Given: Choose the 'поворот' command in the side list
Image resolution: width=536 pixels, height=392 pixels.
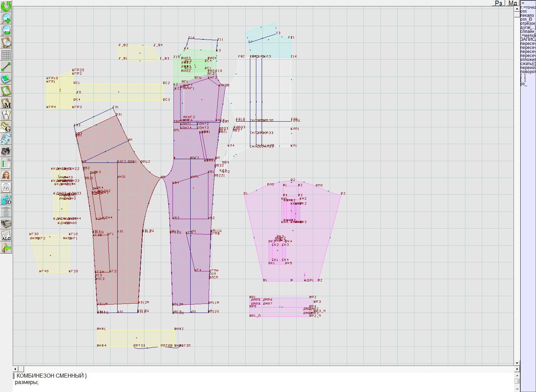Looking at the screenshot, I should 528,72.
